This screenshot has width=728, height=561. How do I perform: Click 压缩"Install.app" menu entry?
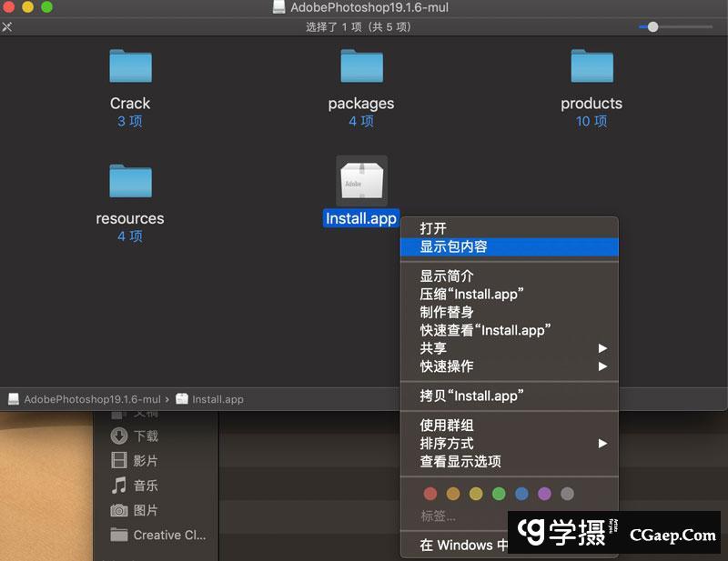tap(471, 294)
